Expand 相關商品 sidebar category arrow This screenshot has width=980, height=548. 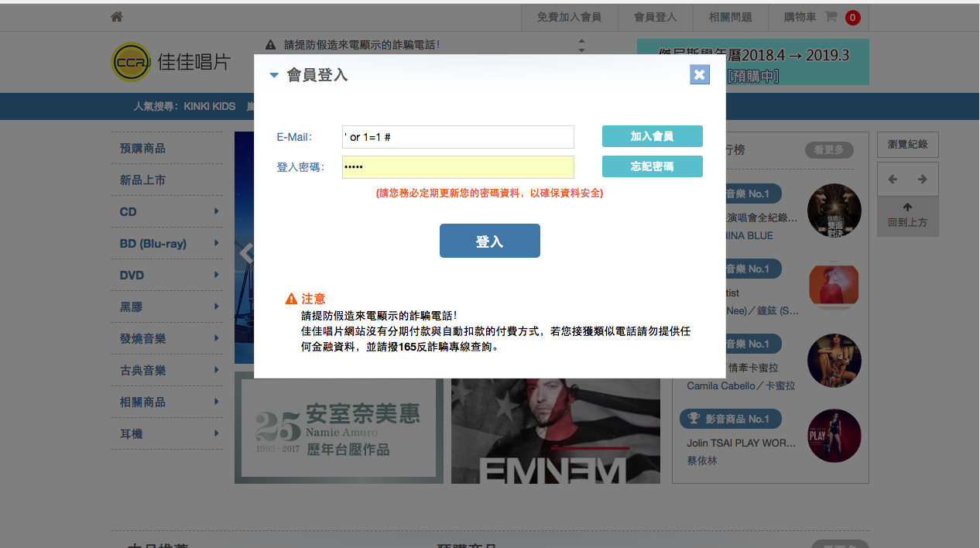tap(217, 402)
